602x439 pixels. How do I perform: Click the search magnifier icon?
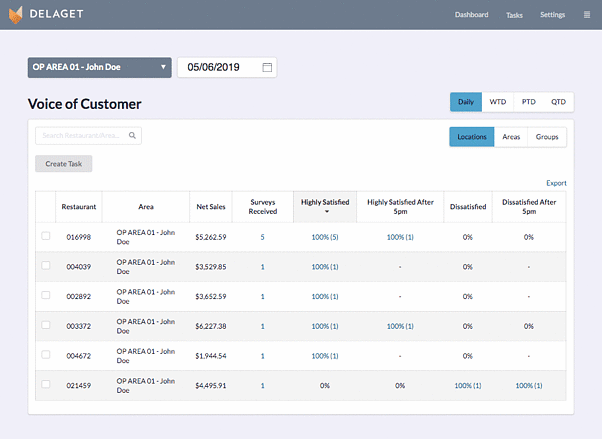[132, 136]
